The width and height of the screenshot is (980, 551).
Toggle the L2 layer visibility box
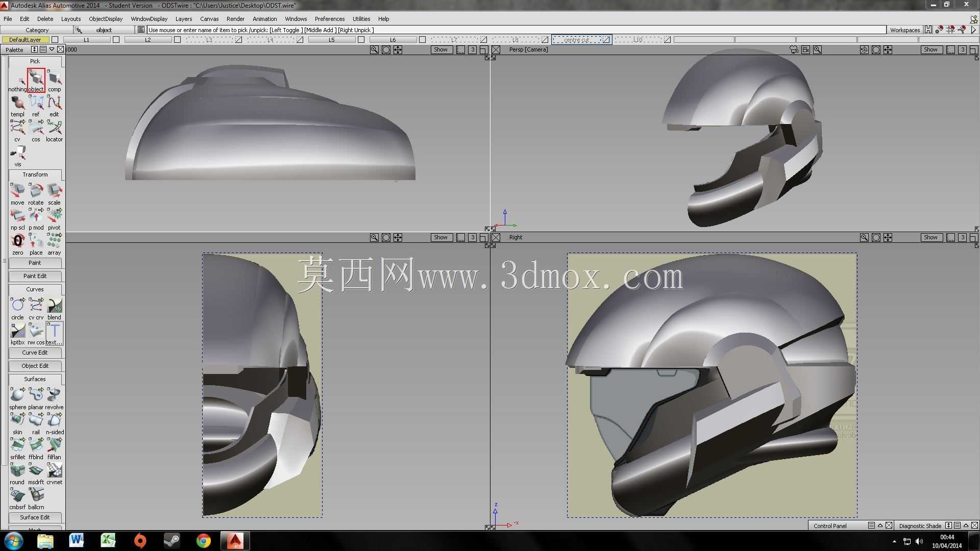(178, 40)
